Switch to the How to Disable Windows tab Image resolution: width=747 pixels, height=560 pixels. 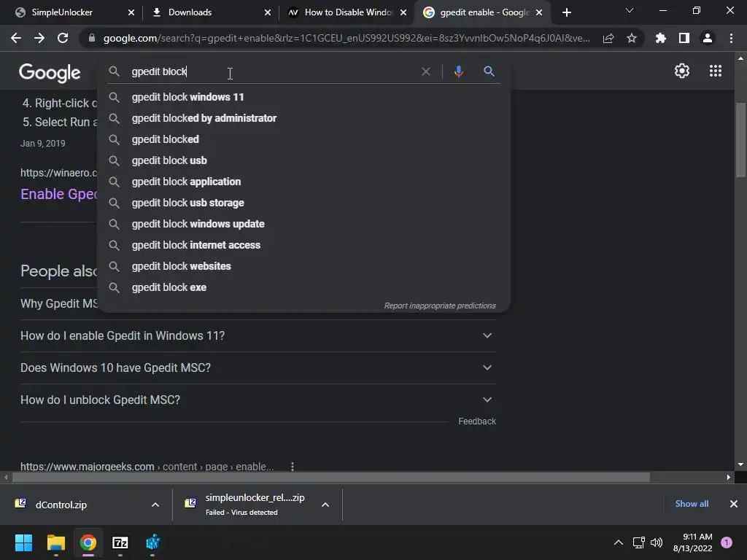[348, 12]
